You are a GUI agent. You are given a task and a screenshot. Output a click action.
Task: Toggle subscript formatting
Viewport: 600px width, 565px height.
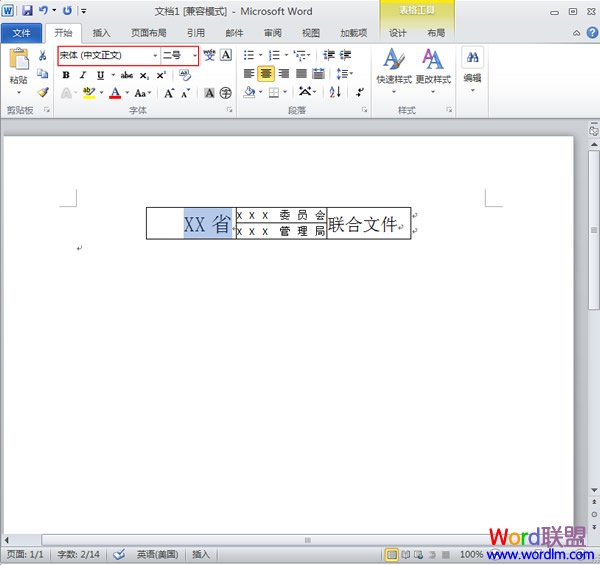(x=144, y=75)
